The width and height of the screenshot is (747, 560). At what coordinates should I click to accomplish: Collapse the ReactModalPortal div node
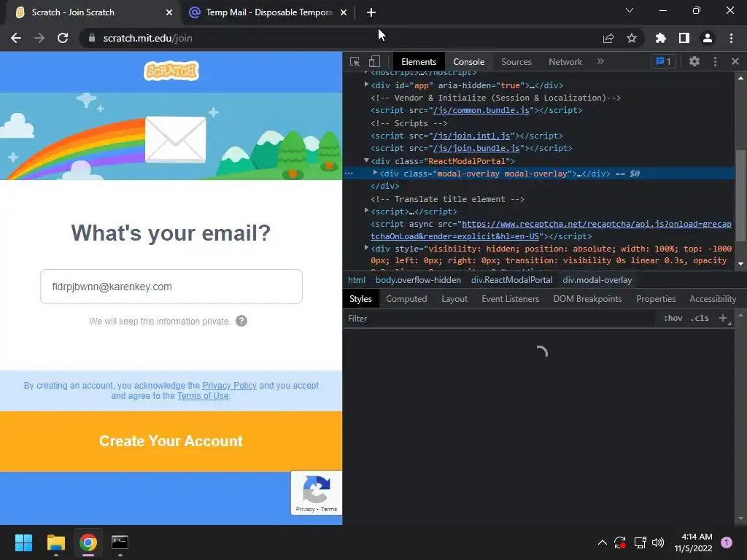point(366,161)
